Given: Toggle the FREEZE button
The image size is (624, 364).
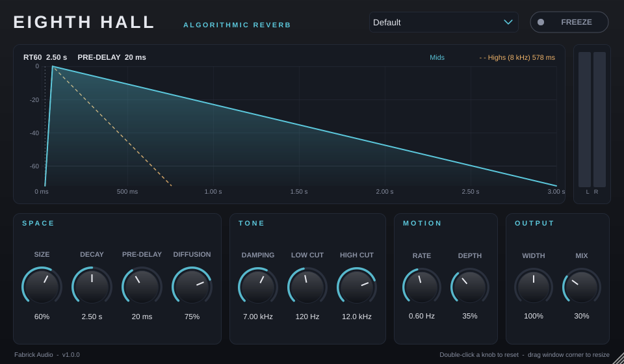Looking at the screenshot, I should pyautogui.click(x=569, y=22).
